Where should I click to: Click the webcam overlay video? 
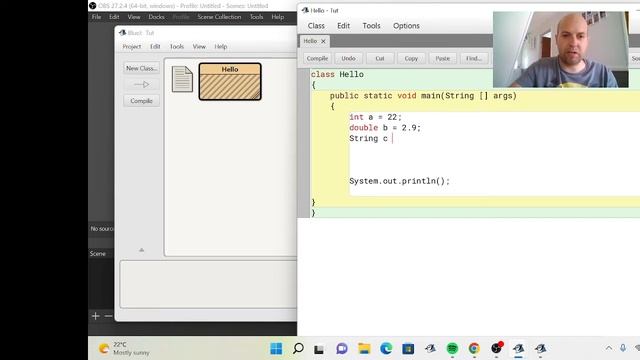pyautogui.click(x=560, y=49)
